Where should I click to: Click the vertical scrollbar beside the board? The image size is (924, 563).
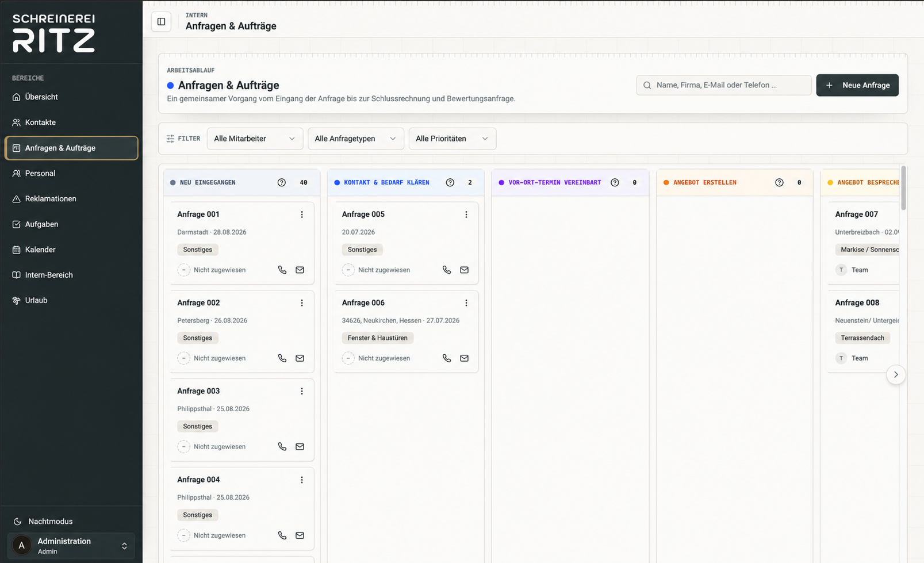tap(903, 189)
